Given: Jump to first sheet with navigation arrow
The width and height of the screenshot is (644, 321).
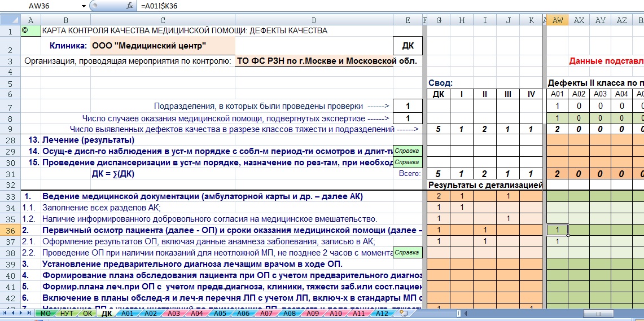Looking at the screenshot, I should coord(5,313).
